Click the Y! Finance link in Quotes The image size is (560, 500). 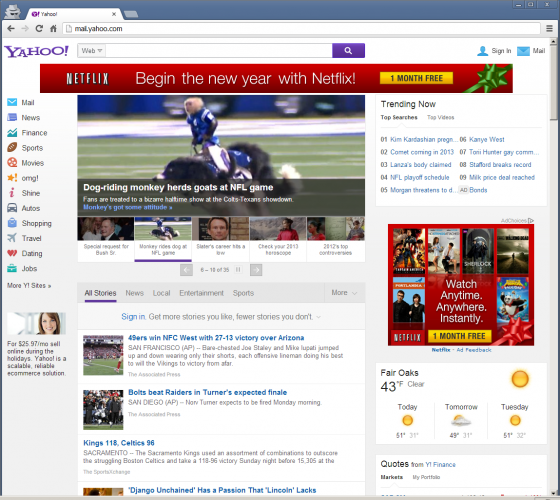tap(440, 465)
